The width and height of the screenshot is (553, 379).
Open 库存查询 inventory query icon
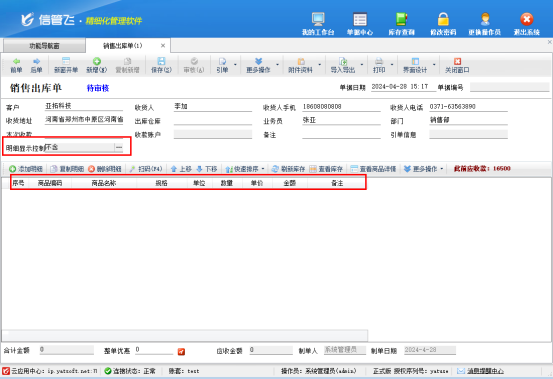pos(401,19)
